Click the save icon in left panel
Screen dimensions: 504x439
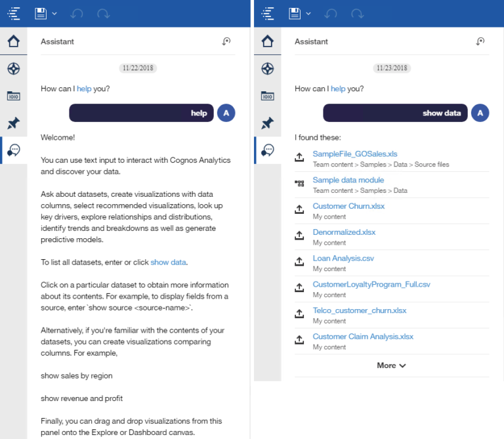41,14
